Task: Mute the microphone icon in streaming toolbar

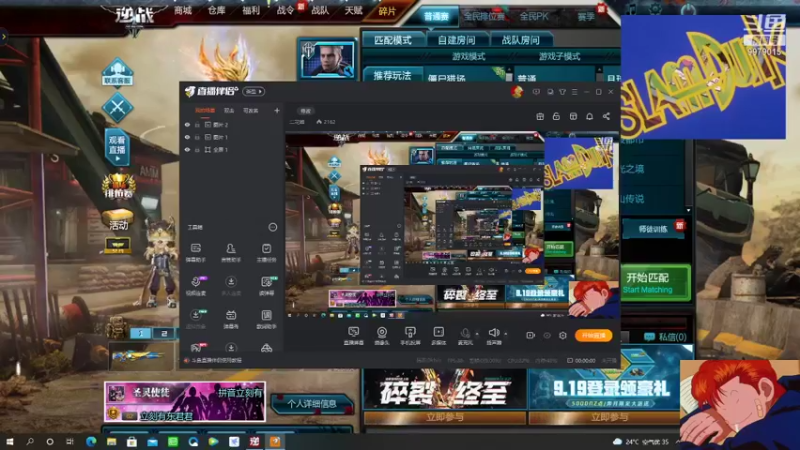Action: 465,333
